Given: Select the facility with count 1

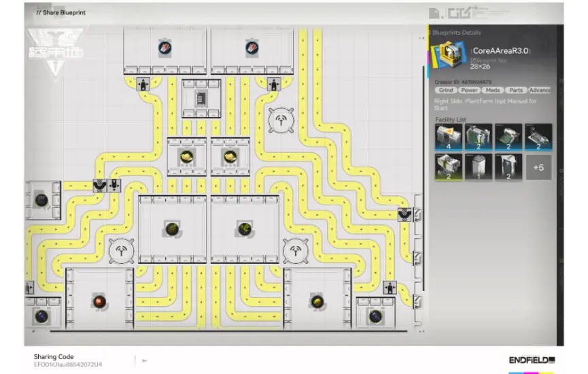Looking at the screenshot, I should pyautogui.click(x=479, y=167).
